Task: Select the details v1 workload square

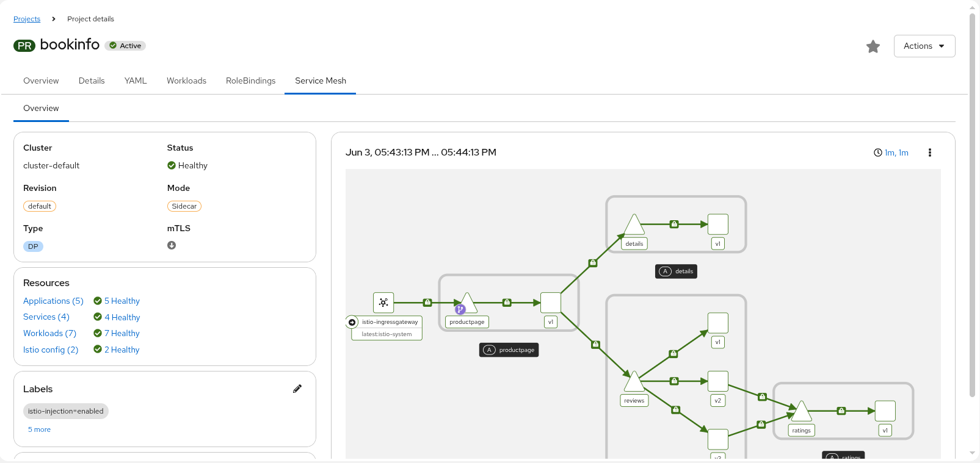Action: [718, 224]
